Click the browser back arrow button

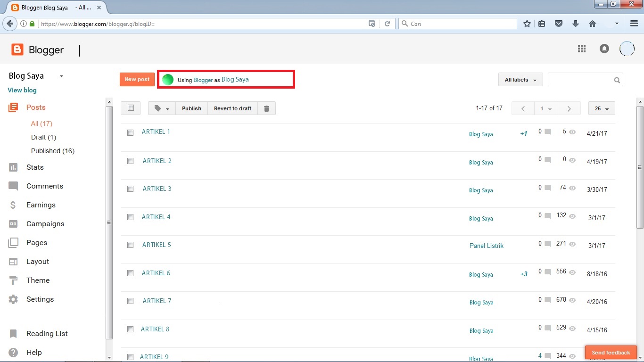click(10, 24)
